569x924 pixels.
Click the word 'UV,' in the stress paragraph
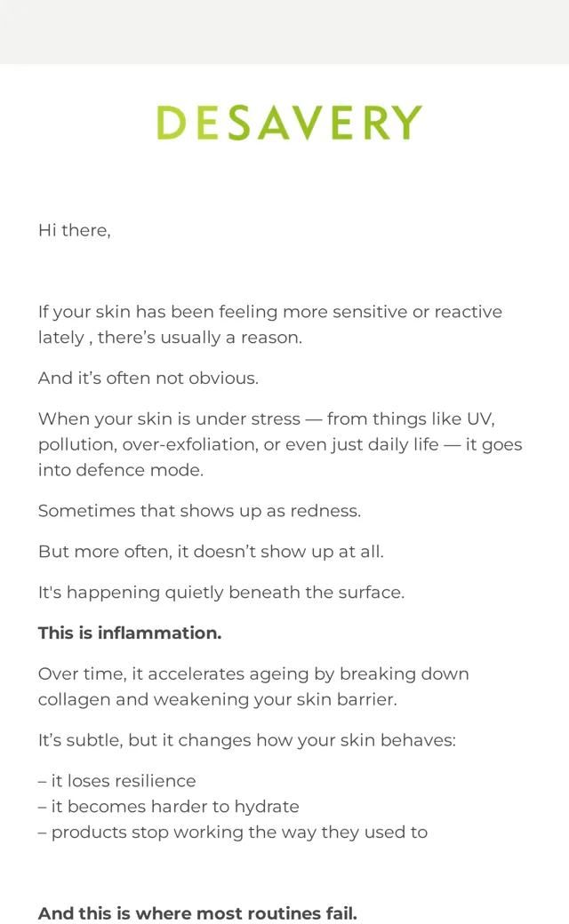point(481,418)
